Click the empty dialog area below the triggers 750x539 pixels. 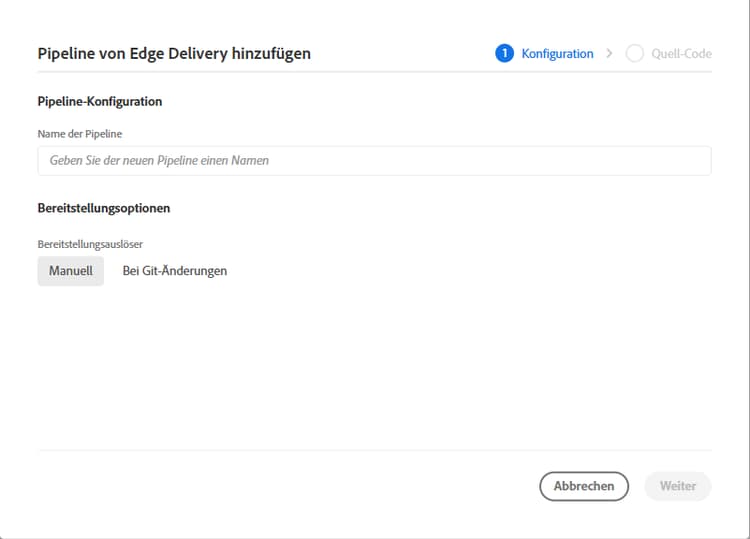[x=374, y=370]
